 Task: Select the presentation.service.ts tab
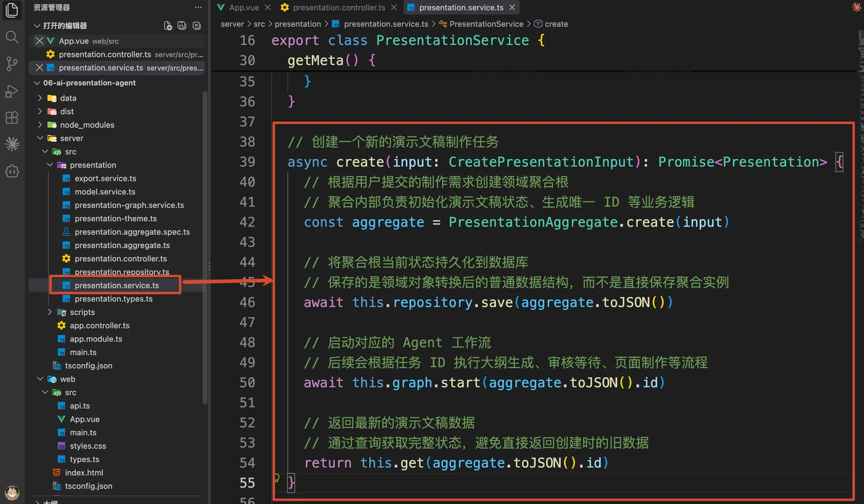pyautogui.click(x=461, y=8)
